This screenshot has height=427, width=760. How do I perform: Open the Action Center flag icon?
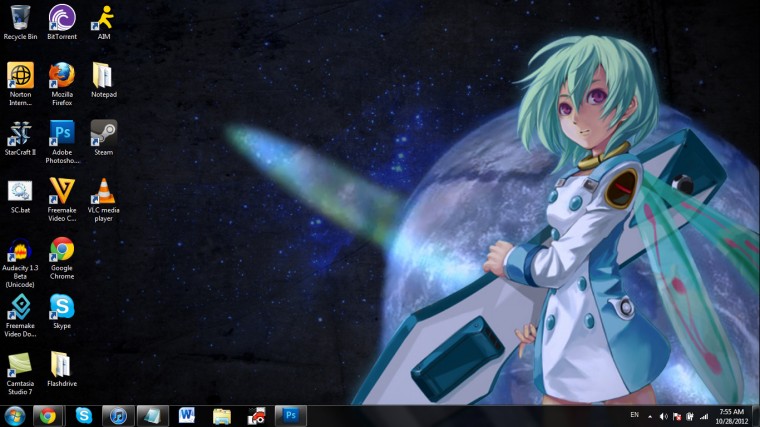pyautogui.click(x=677, y=416)
